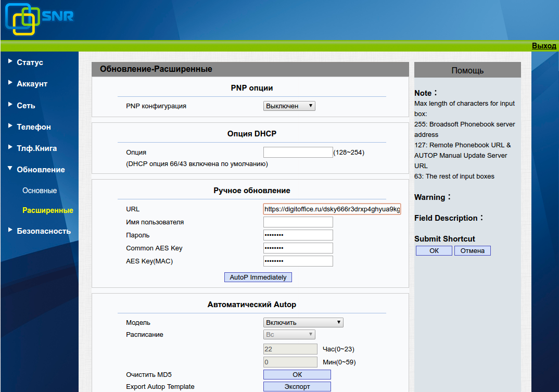
Task: Click the DHCP опция 66/43 note text
Action: pos(197,164)
